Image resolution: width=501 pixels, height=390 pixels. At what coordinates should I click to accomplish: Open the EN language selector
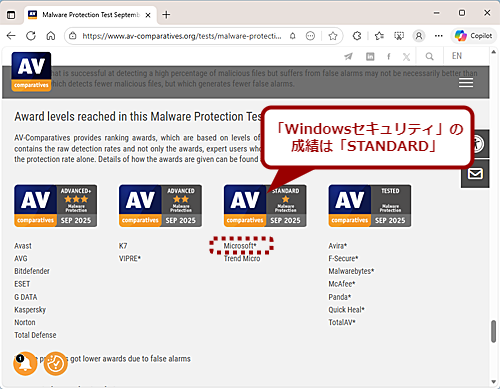tap(457, 56)
